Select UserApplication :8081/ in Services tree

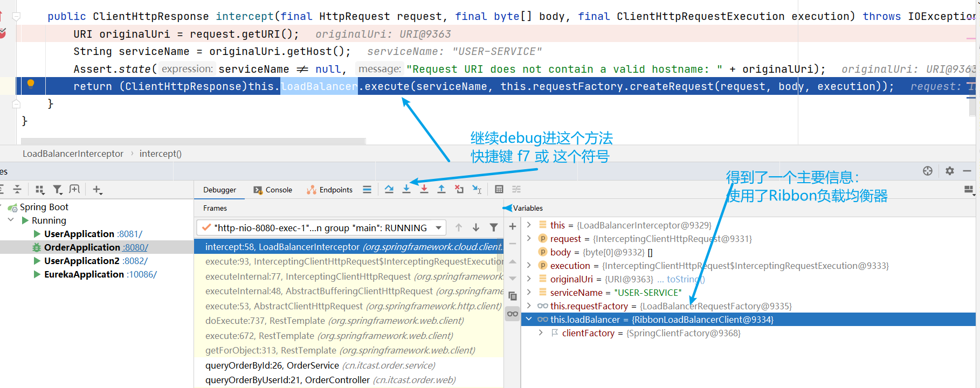(x=93, y=234)
